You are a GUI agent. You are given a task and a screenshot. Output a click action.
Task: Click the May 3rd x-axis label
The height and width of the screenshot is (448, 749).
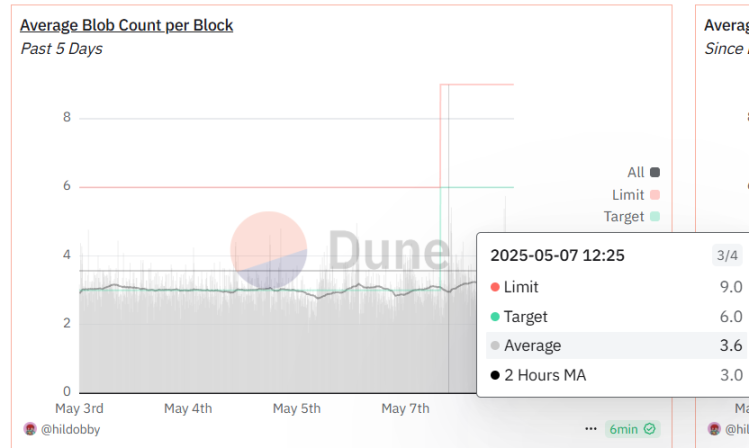click(x=79, y=408)
